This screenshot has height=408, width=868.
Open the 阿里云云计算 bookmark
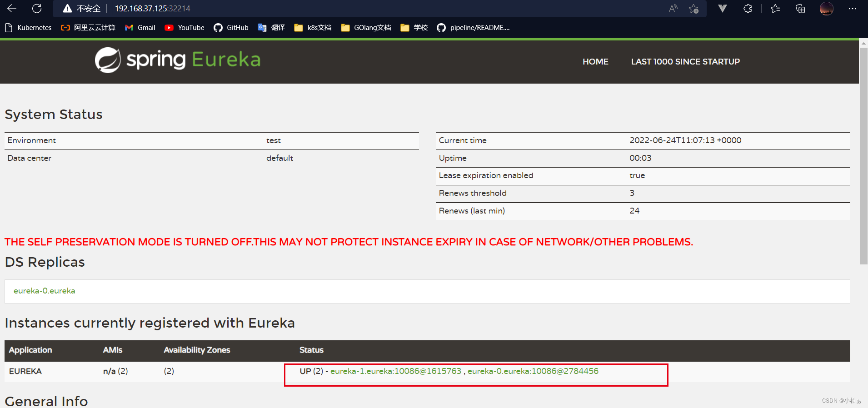point(88,28)
